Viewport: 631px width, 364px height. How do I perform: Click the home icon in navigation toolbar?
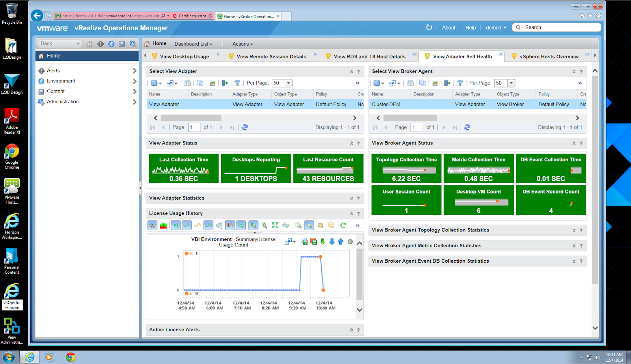90,44
